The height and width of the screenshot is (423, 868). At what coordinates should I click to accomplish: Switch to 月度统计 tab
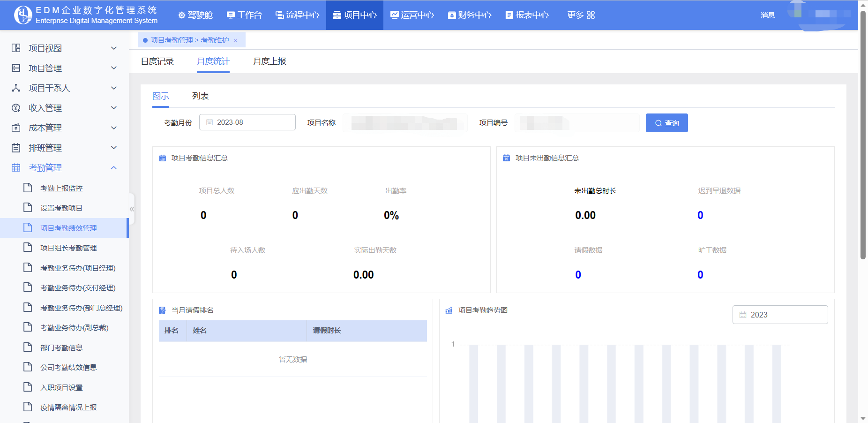(213, 61)
